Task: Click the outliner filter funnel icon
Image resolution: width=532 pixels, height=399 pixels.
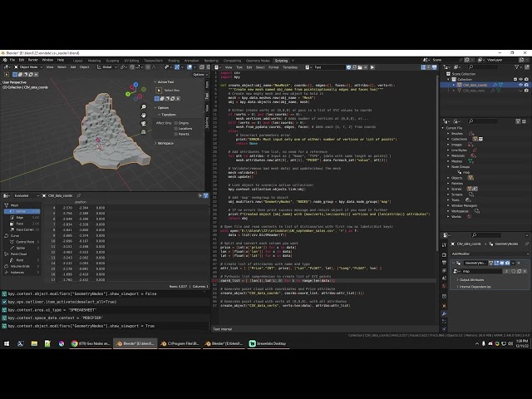Action: tap(517, 67)
